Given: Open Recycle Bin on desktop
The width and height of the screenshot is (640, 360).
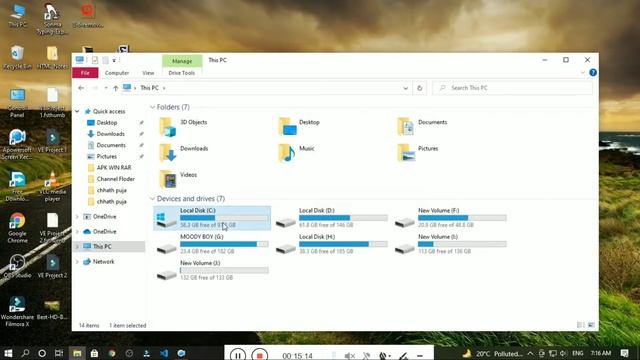Looking at the screenshot, I should point(17,58).
